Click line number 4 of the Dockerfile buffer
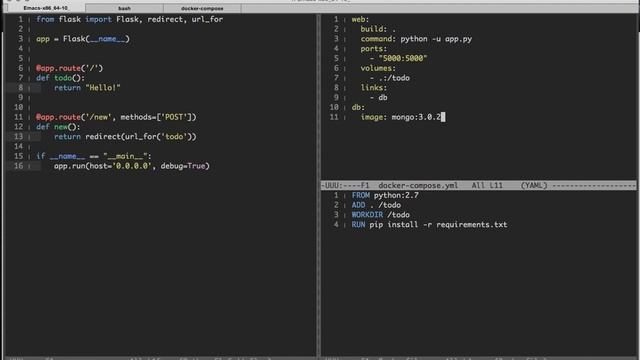The image size is (640, 360). [x=336, y=224]
